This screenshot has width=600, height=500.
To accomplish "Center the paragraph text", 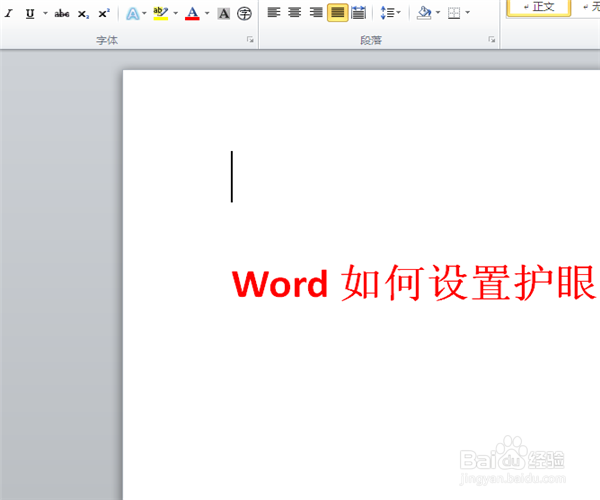I will coord(295,13).
